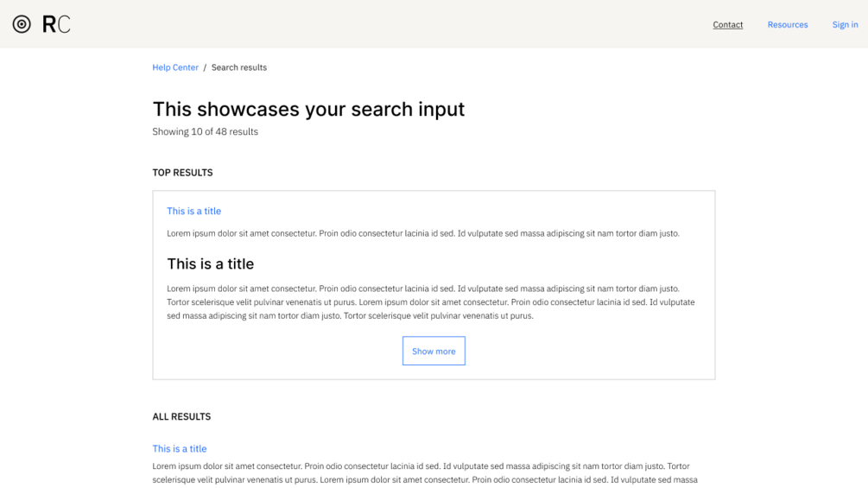Click the large black 'This is a title' heading

(x=210, y=264)
